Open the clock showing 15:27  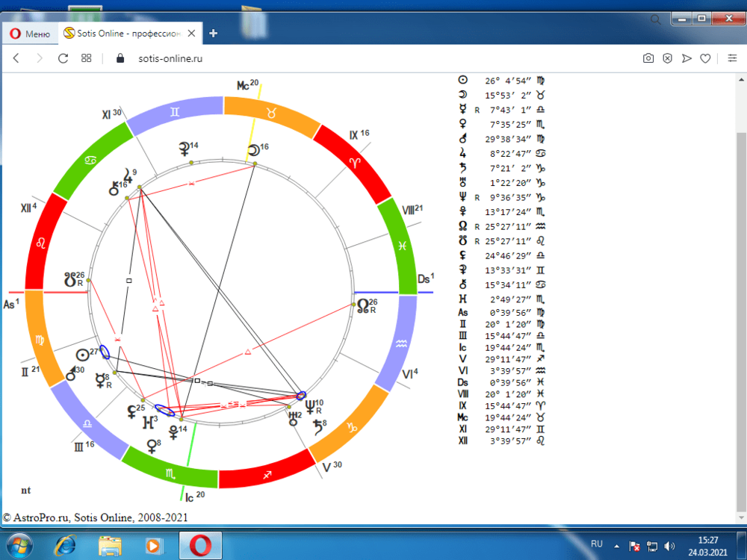click(x=708, y=547)
